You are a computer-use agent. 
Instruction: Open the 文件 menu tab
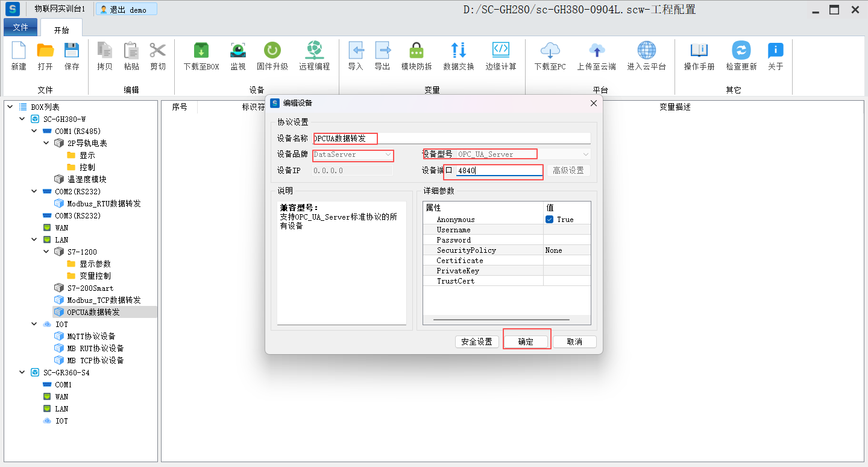pyautogui.click(x=20, y=28)
